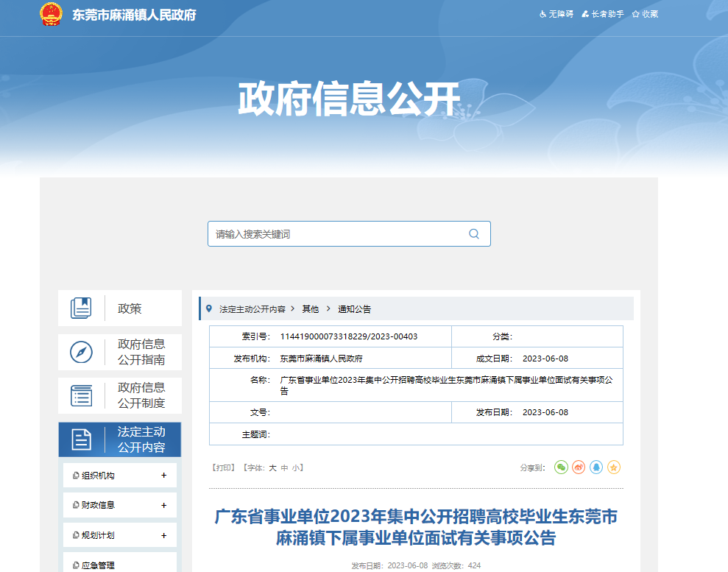Open the 法定主动公开内容 menu tab

(119, 439)
